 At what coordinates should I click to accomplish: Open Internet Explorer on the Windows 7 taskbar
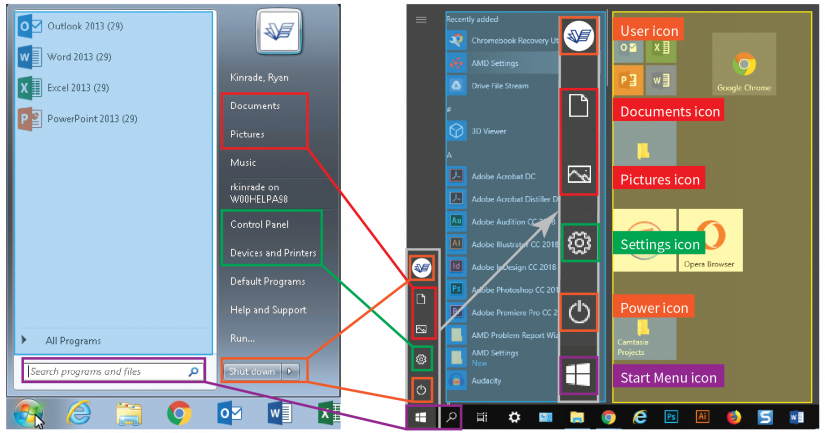point(79,414)
